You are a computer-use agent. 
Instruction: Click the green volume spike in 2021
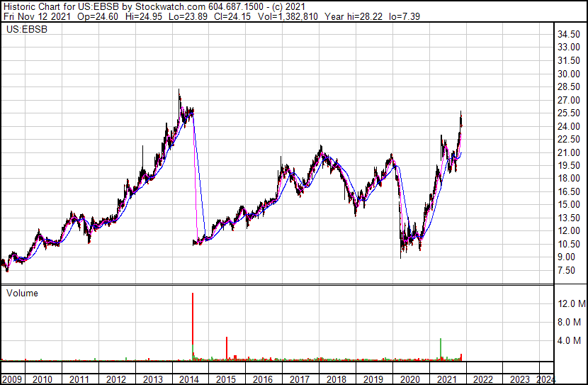[x=441, y=350]
